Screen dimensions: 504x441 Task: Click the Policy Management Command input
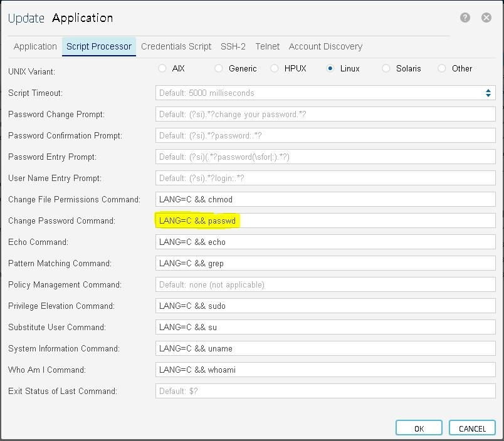tap(325, 284)
